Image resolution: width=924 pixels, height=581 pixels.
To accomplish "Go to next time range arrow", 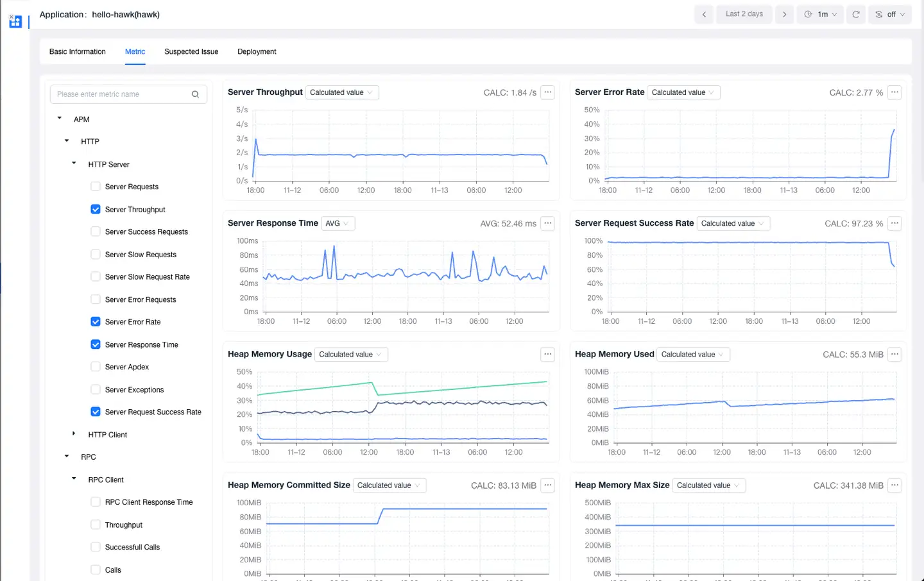I will click(784, 14).
